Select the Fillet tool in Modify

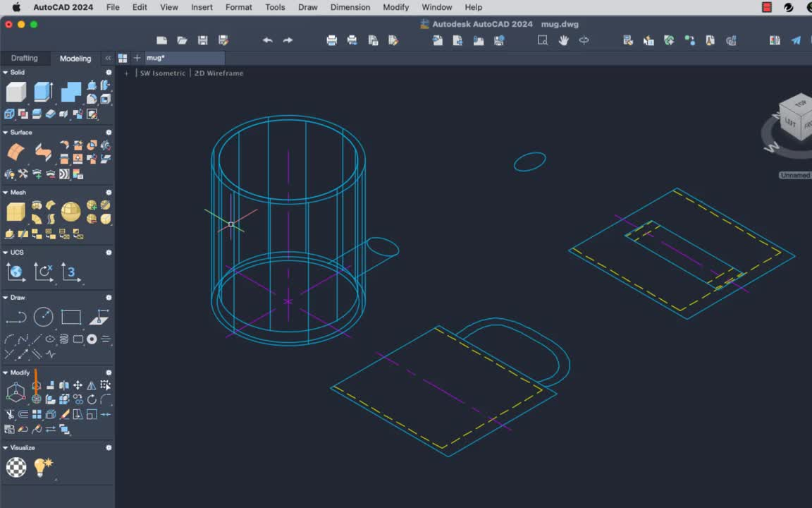pyautogui.click(x=106, y=399)
